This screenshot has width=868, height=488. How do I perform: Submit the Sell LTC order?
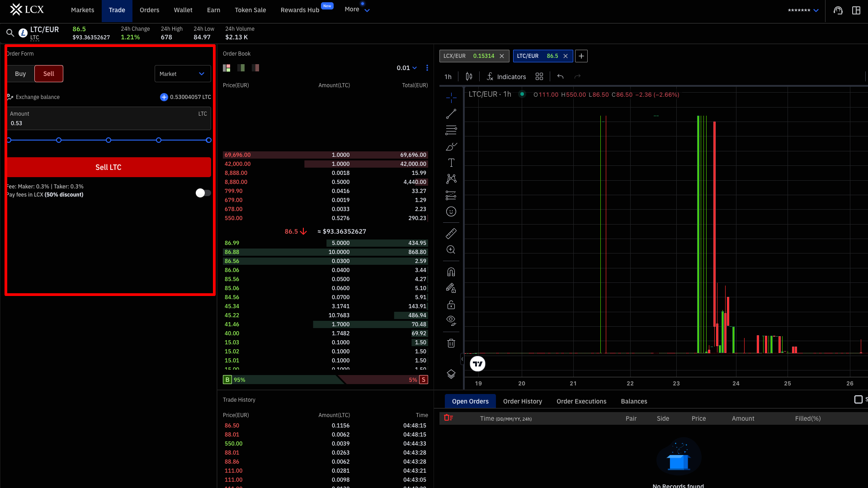(108, 167)
